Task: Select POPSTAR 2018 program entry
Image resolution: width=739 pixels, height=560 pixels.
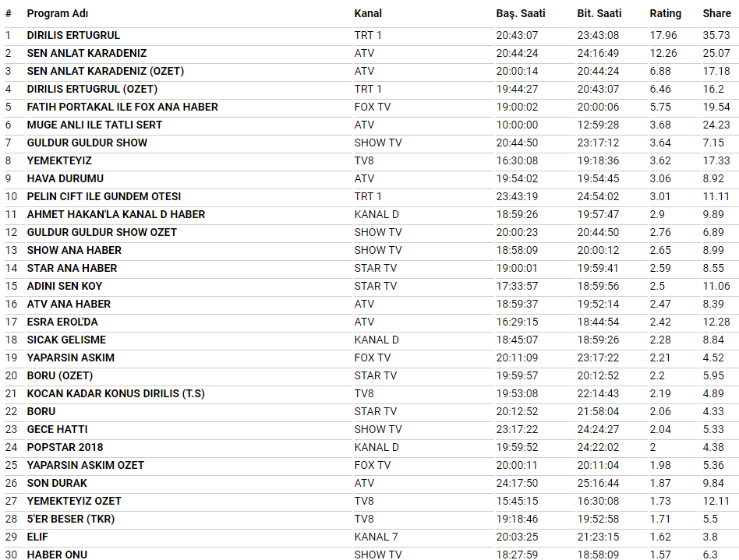Action: 65,447
